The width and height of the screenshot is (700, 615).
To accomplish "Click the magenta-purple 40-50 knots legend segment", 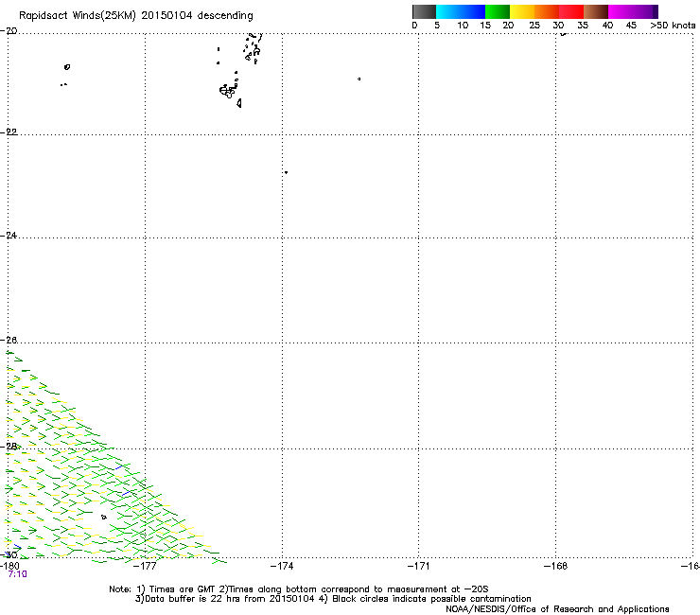I will pos(633,11).
